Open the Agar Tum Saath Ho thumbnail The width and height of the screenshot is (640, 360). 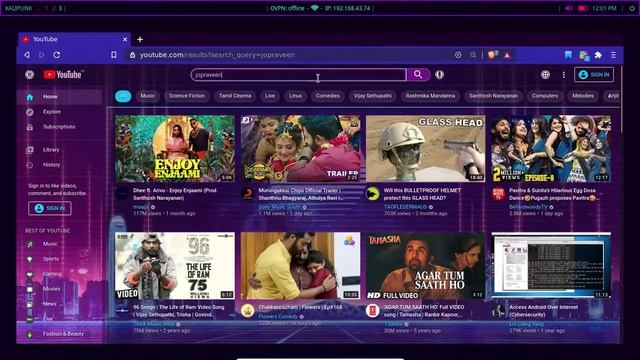tap(426, 266)
